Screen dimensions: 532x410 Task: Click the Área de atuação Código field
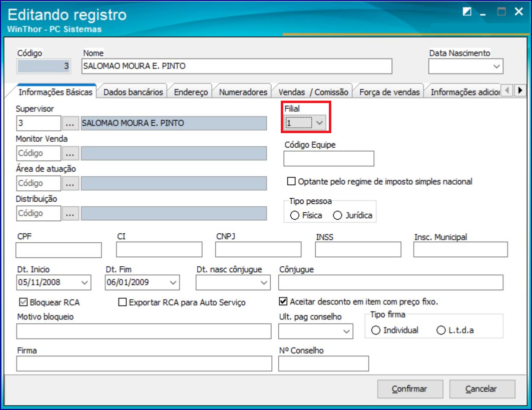click(x=39, y=183)
